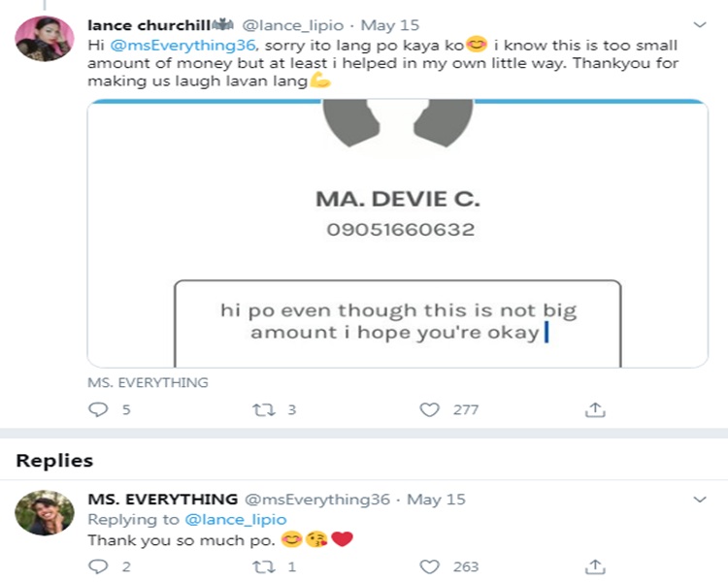Share lance churchill's tweet

click(595, 409)
